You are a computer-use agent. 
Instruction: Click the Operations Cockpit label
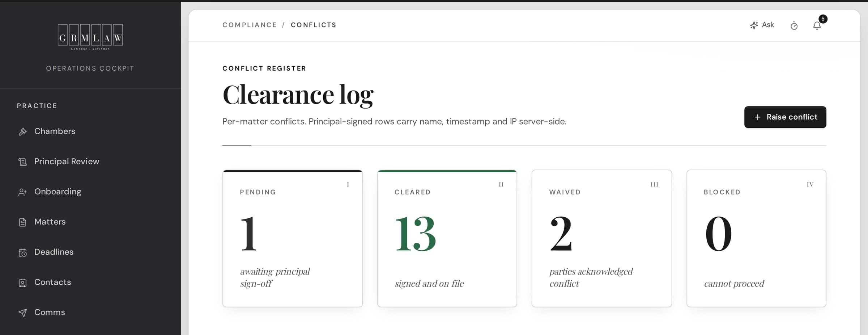click(90, 68)
